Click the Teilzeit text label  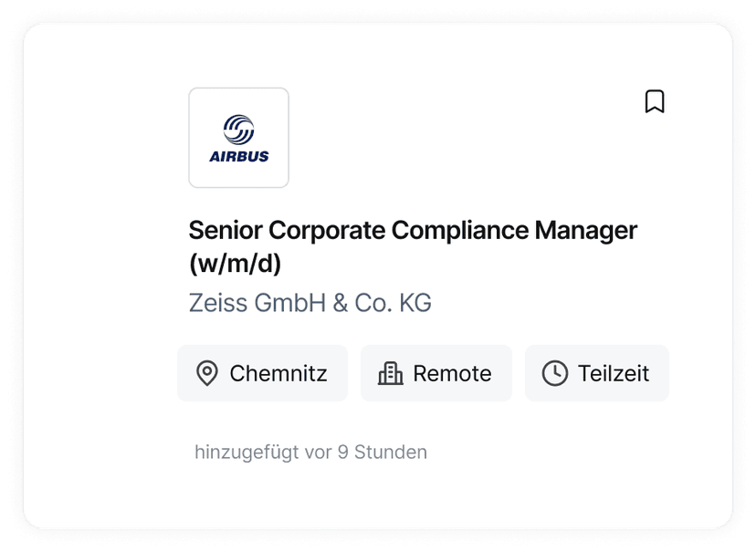tap(614, 373)
